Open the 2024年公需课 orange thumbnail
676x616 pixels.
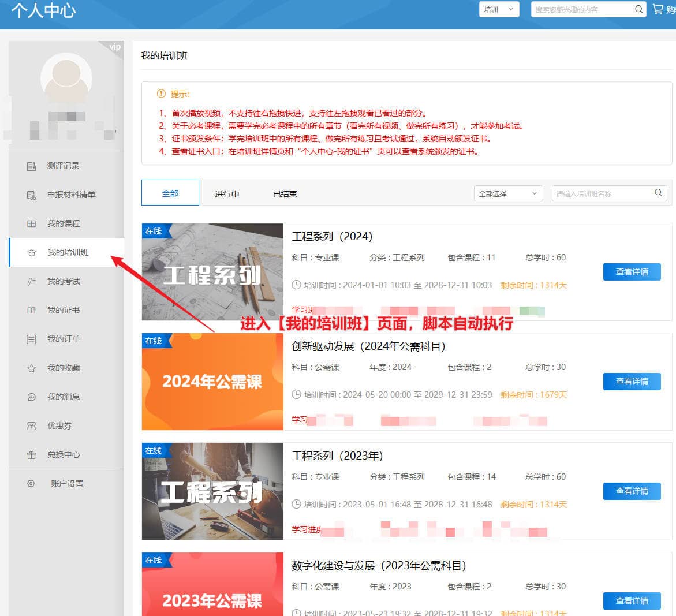(x=212, y=382)
